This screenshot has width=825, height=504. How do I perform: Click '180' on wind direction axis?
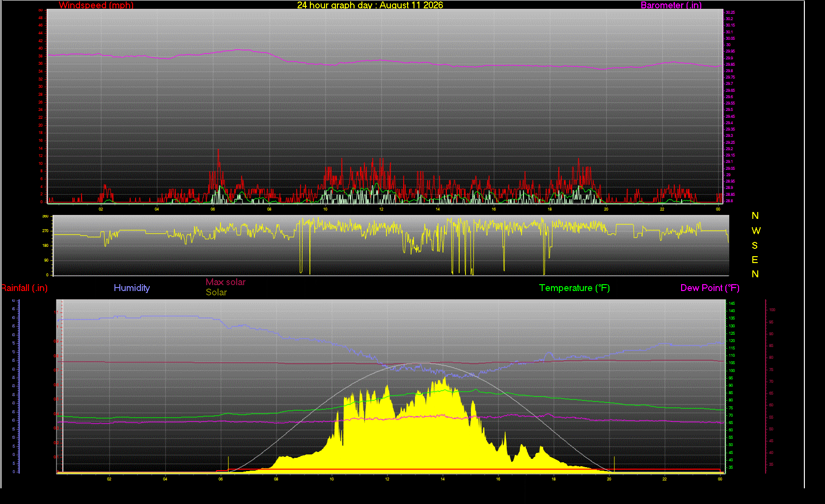click(45, 245)
